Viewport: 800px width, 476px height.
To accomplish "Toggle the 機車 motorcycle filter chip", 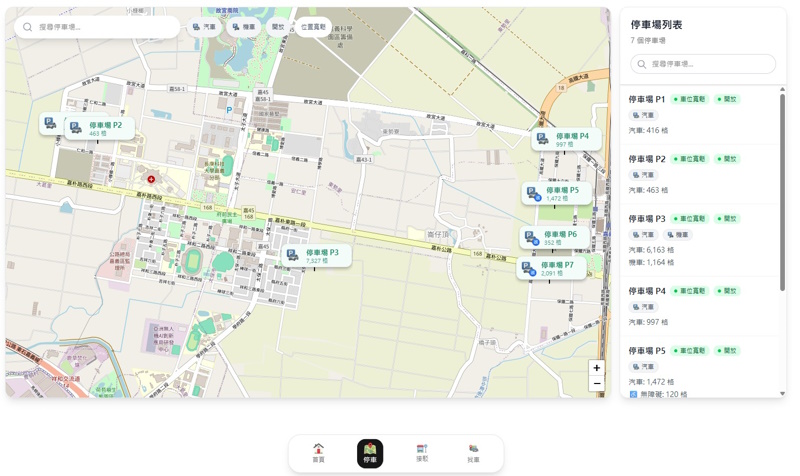I will [x=244, y=27].
